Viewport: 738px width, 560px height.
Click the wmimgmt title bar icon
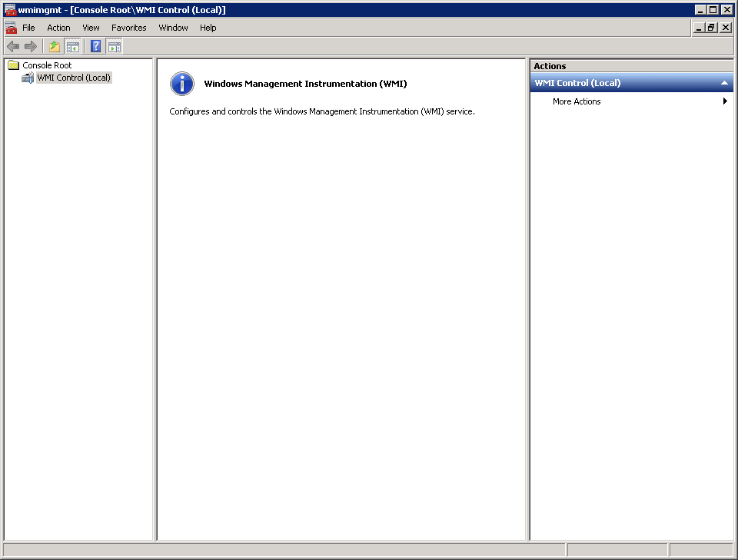(10, 10)
